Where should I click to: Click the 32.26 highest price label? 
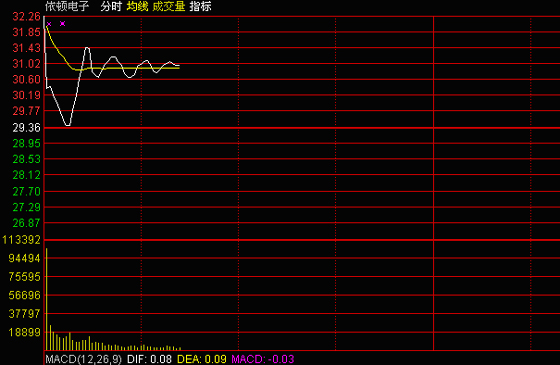pyautogui.click(x=26, y=16)
